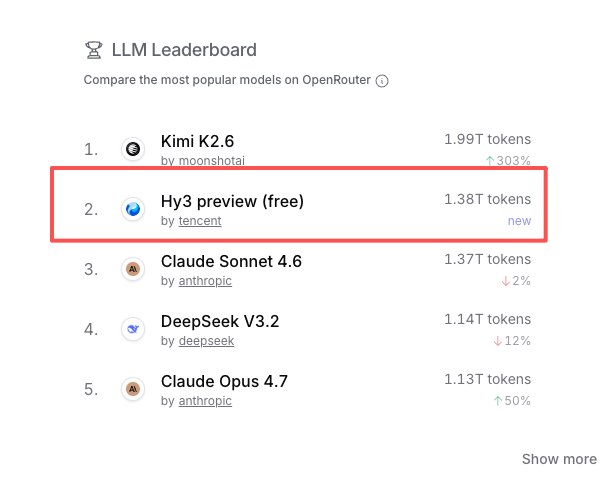Image resolution: width=602 pixels, height=493 pixels.
Task: Click the 1.99T tokens value
Action: point(488,139)
